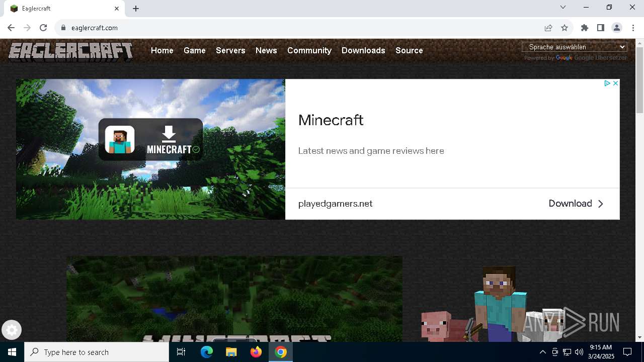Open Task View on taskbar
This screenshot has height=362, width=644.
pos(181,352)
